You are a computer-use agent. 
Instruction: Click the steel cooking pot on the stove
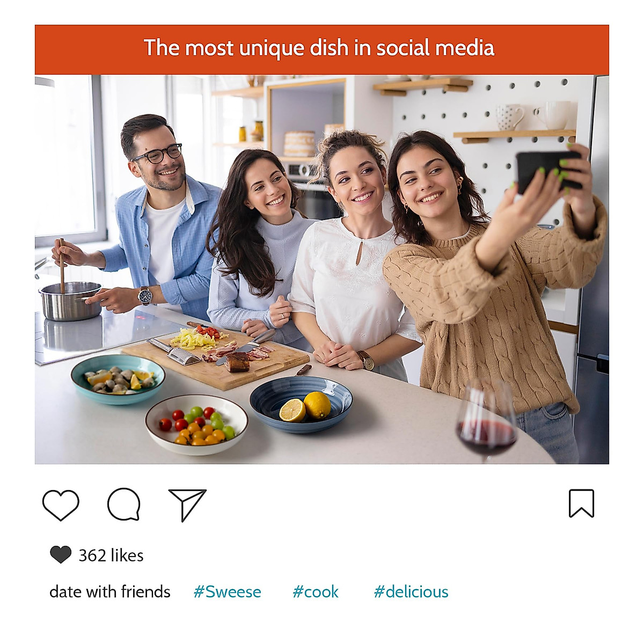[x=70, y=301]
